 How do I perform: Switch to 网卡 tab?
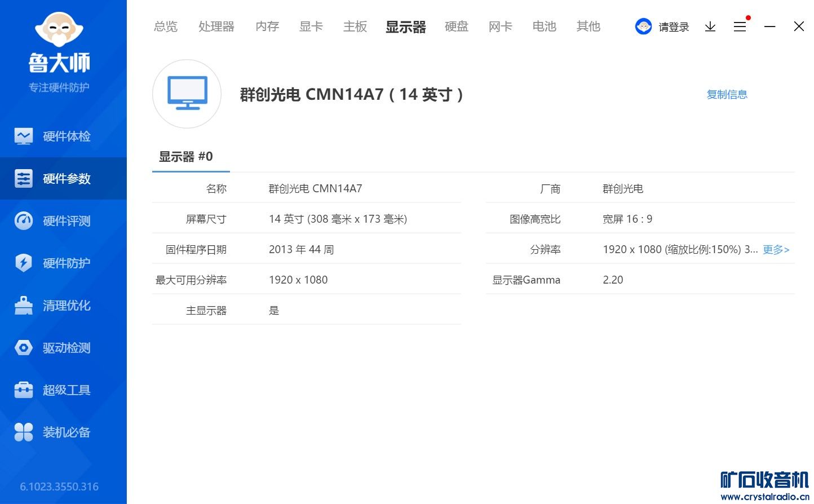tap(501, 26)
